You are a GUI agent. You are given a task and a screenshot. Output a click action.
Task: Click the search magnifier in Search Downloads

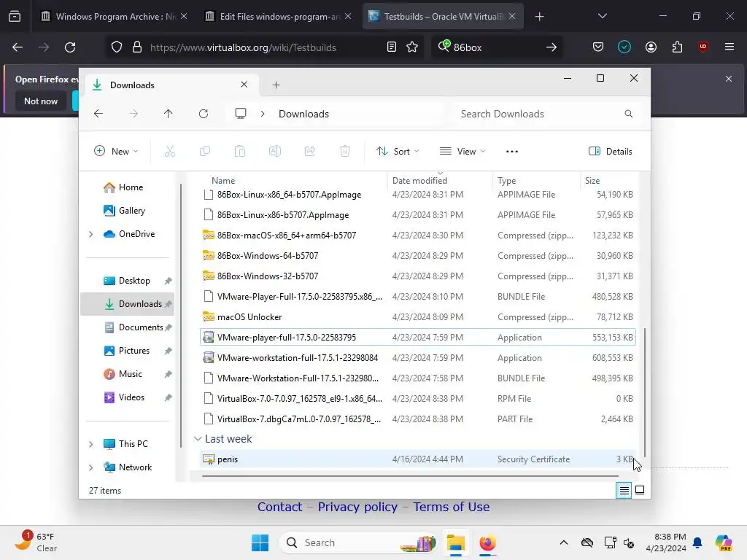(628, 114)
